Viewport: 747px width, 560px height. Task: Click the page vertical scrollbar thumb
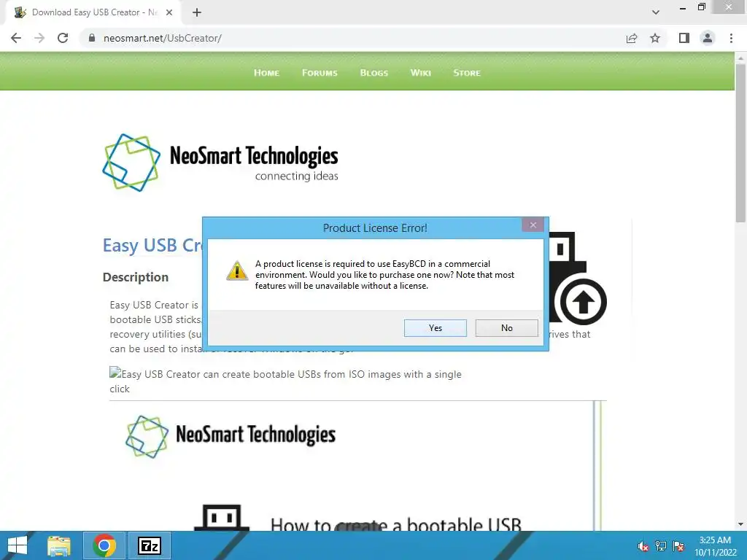point(740,143)
